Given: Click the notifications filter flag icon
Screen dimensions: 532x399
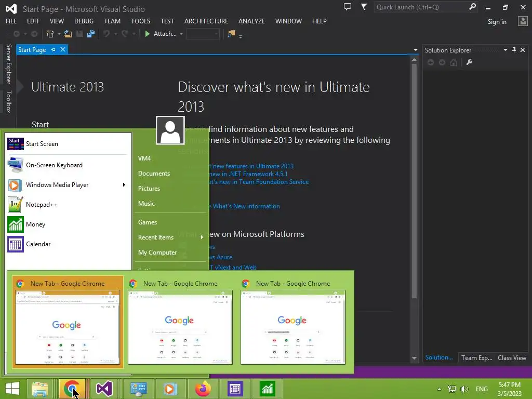Looking at the screenshot, I should tap(364, 7).
